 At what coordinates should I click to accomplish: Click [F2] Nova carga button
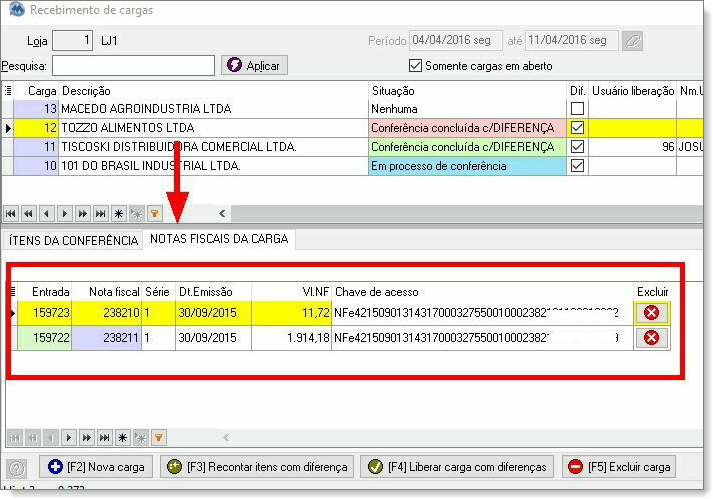coord(96,467)
